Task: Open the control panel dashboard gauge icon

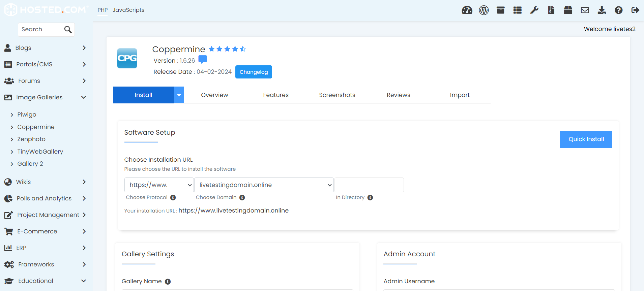Action: click(467, 10)
